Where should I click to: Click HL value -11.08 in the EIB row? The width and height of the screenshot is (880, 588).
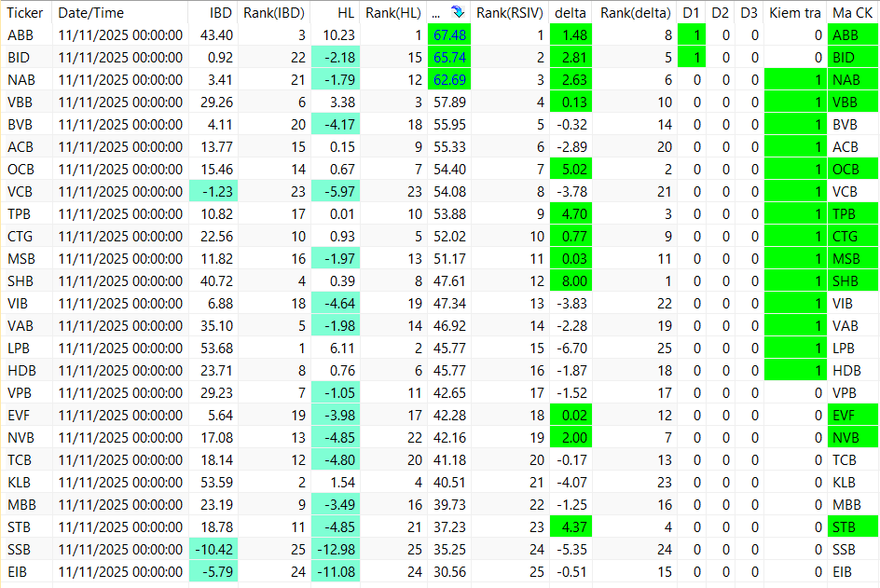coord(336,572)
